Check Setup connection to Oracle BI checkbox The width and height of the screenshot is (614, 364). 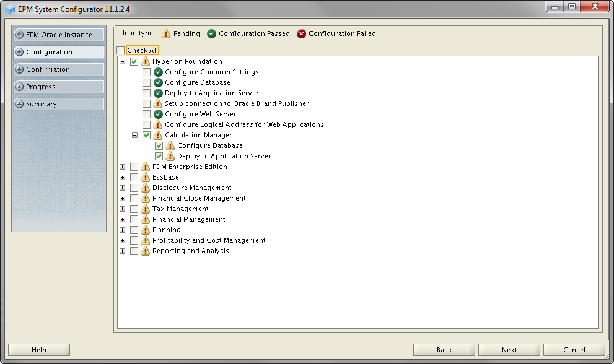point(146,104)
